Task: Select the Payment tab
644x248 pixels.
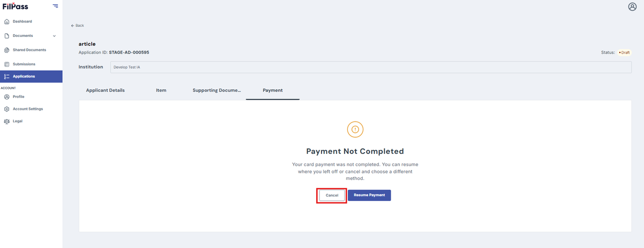Action: 273,91
